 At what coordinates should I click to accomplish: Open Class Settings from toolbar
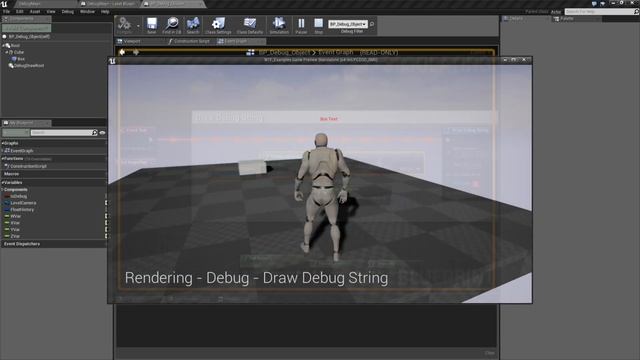[x=218, y=25]
